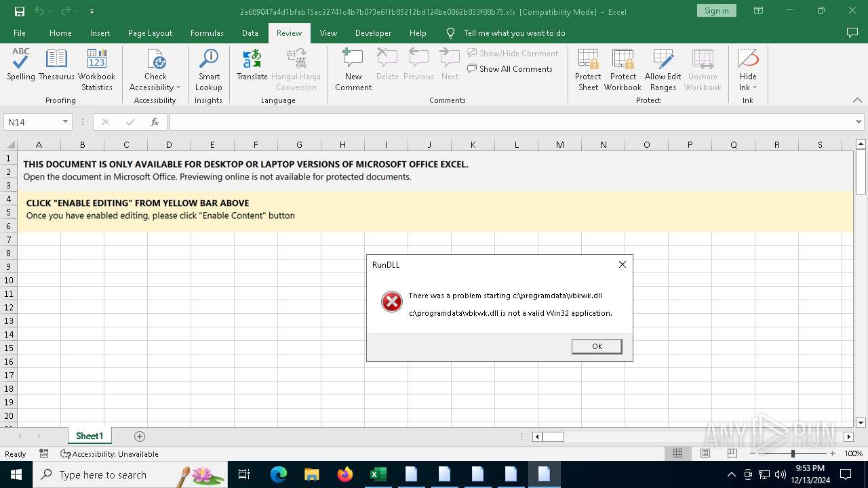Screen dimensions: 868x488
Task: Click the Check Accessibility icon
Action: tap(155, 60)
